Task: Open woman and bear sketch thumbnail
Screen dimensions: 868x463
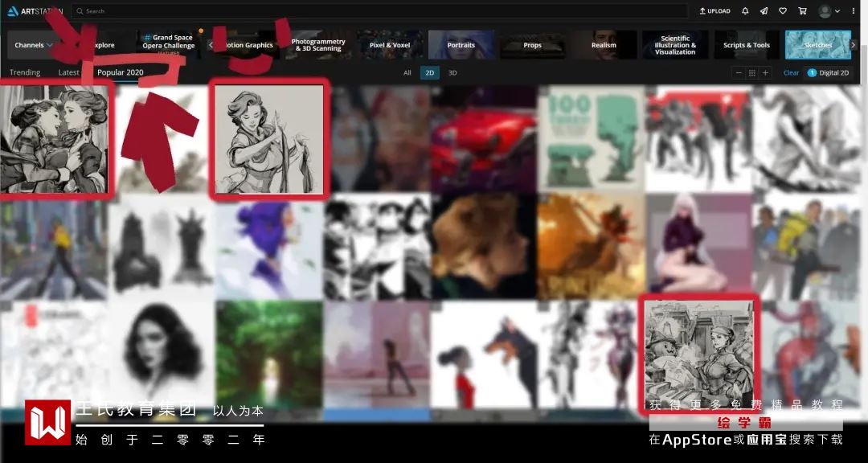Action: [699, 354]
